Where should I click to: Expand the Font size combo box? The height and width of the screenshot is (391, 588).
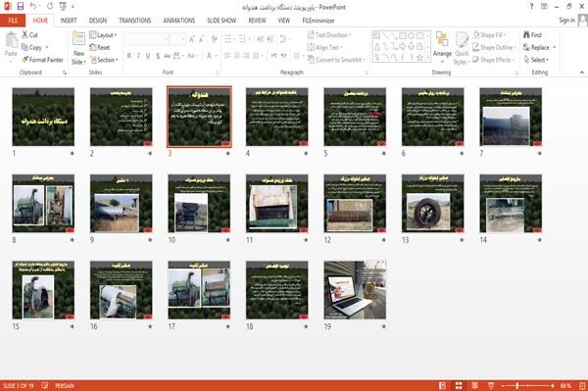[x=182, y=39]
